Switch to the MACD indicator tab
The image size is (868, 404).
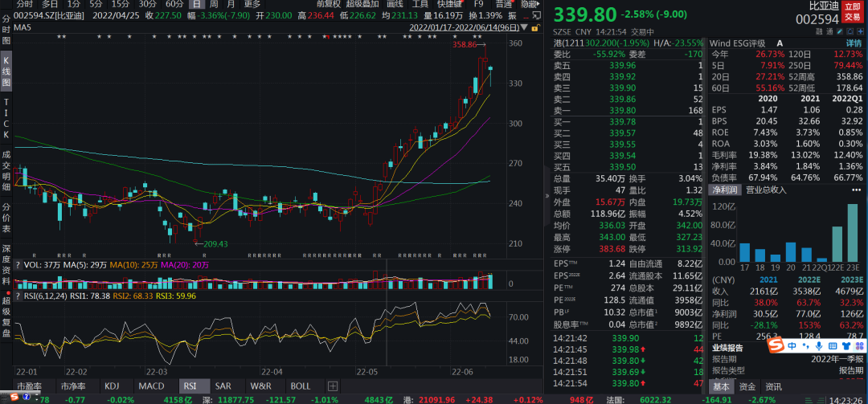click(151, 386)
